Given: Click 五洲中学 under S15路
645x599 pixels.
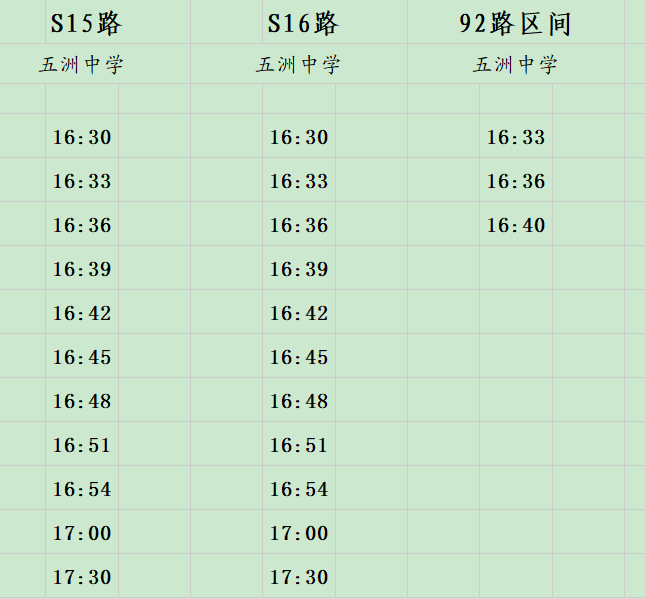Looking at the screenshot, I should point(81,65).
